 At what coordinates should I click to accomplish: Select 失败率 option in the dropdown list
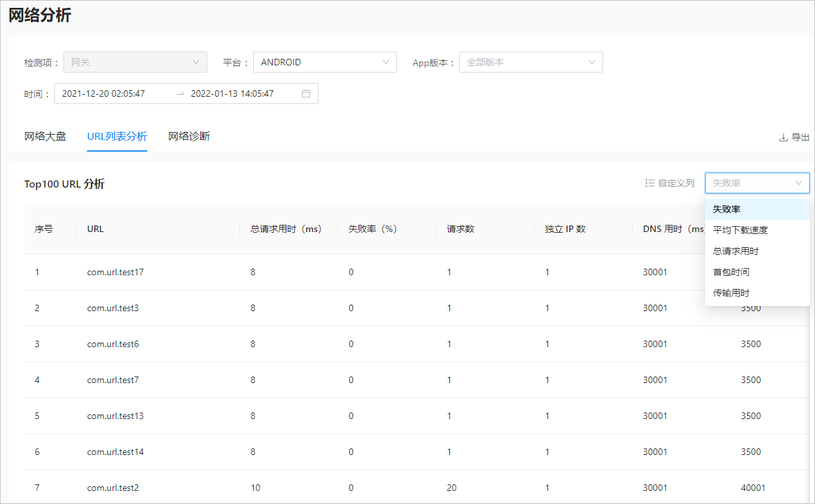[x=757, y=209]
